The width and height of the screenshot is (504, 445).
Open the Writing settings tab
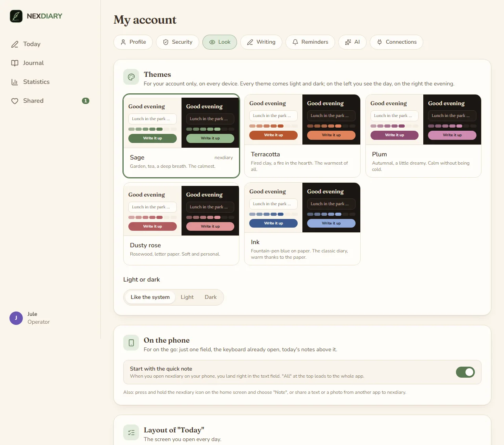pyautogui.click(x=261, y=42)
